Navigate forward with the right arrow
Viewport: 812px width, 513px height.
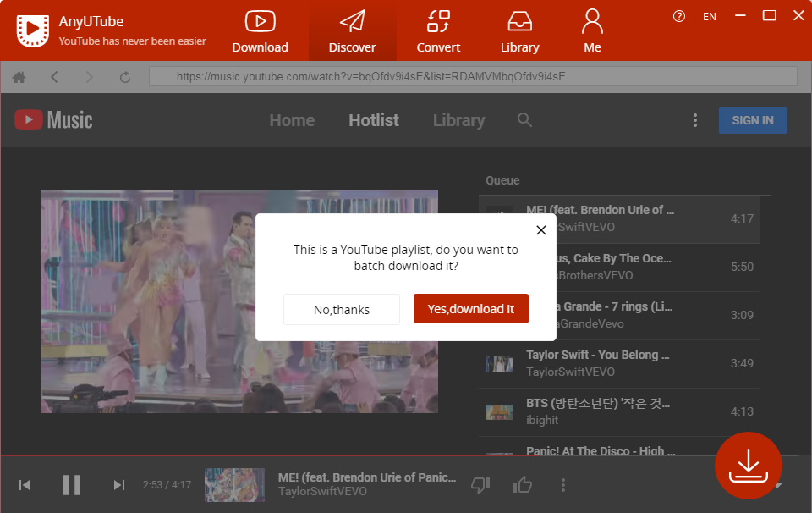click(x=89, y=77)
